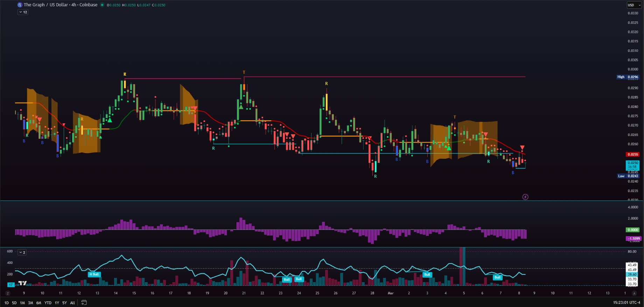
Task: Open the go-to-date calendar icon
Action: pos(84,302)
